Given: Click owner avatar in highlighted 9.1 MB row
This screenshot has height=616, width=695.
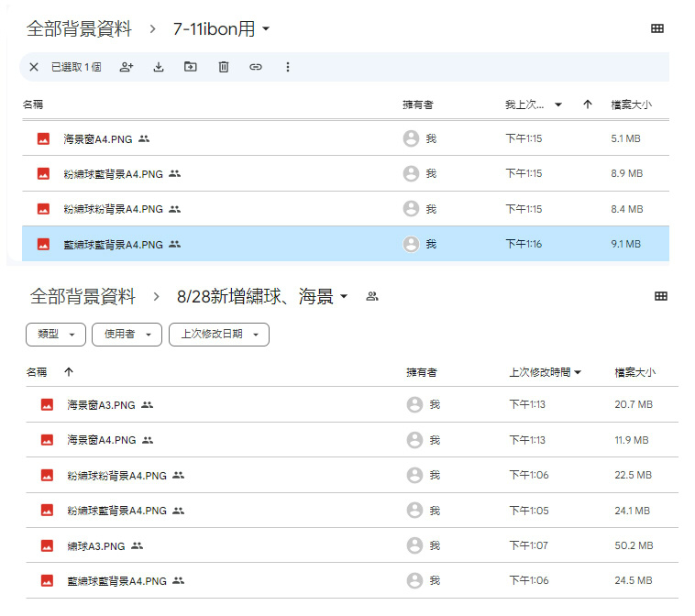Looking at the screenshot, I should pyautogui.click(x=411, y=244).
